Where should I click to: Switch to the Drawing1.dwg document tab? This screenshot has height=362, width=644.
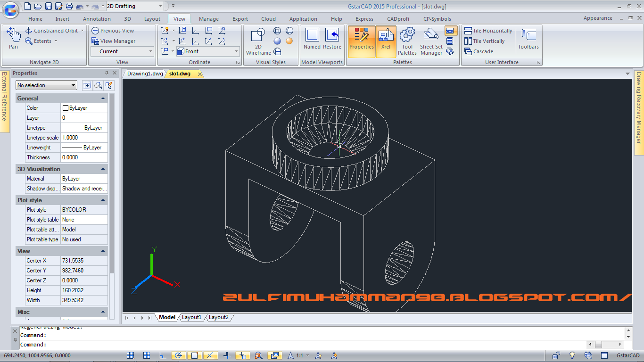click(145, 74)
